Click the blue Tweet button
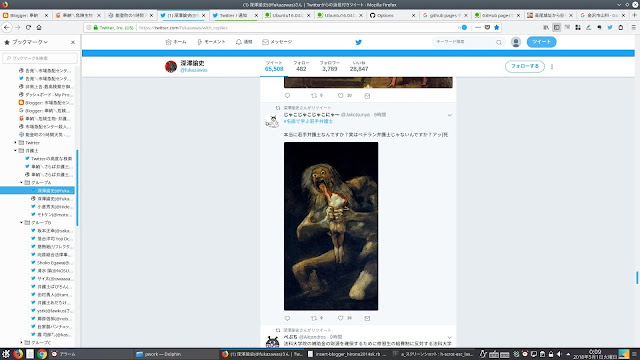640x360 pixels. coord(541,42)
